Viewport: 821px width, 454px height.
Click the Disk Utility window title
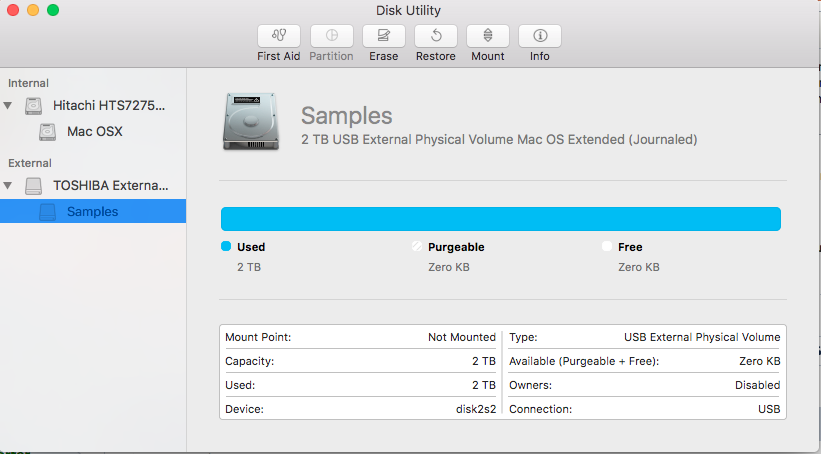pos(408,10)
